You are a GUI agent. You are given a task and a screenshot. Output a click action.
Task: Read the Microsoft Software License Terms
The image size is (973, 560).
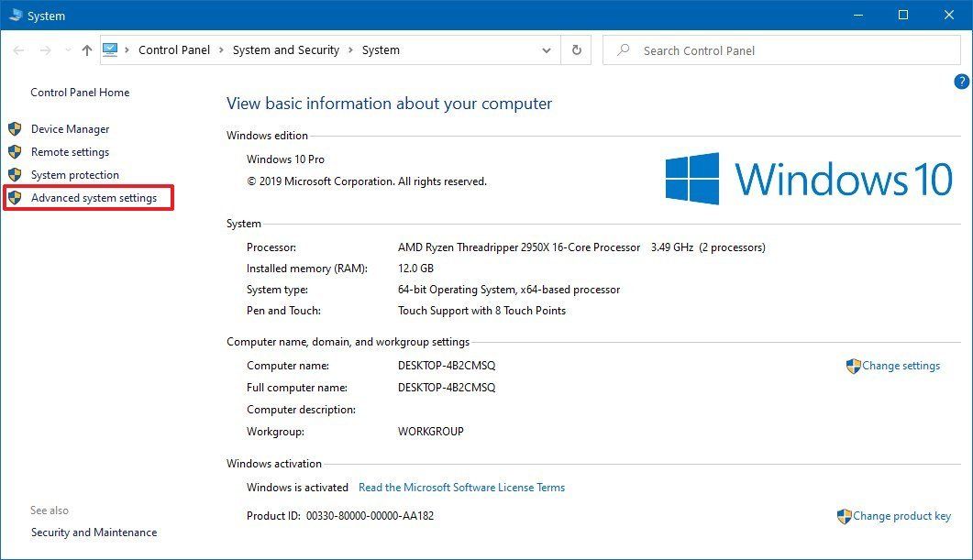pos(461,488)
